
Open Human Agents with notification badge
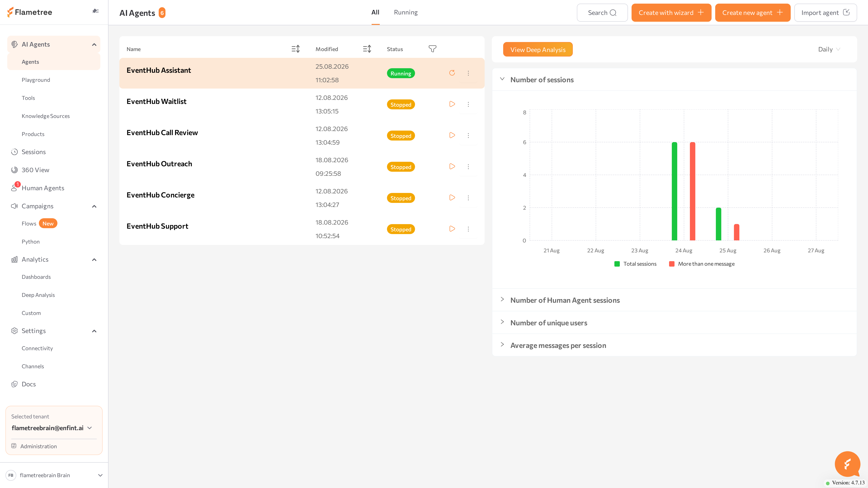[43, 188]
